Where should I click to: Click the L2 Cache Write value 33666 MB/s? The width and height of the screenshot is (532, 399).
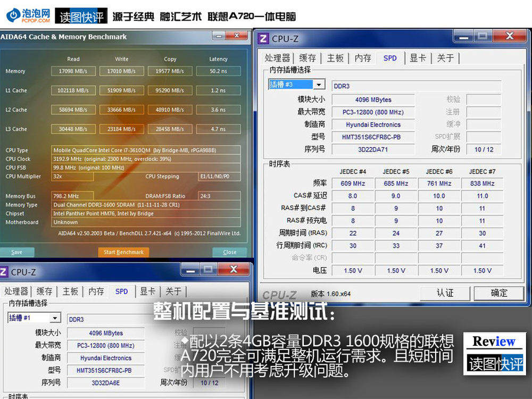coord(121,110)
